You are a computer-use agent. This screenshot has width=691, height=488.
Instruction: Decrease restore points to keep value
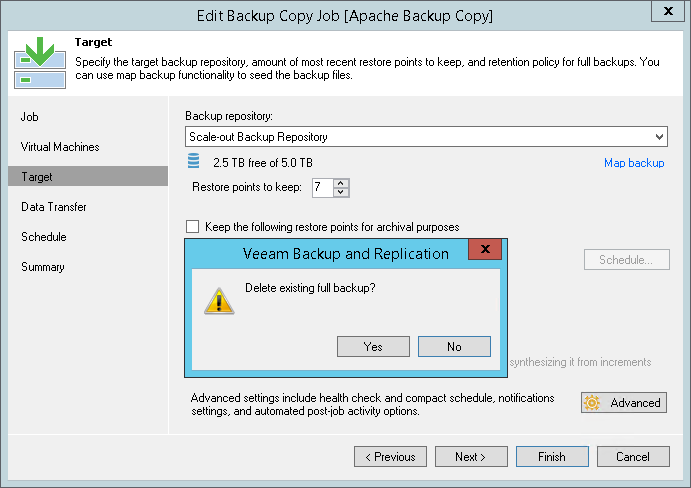pyautogui.click(x=342, y=192)
